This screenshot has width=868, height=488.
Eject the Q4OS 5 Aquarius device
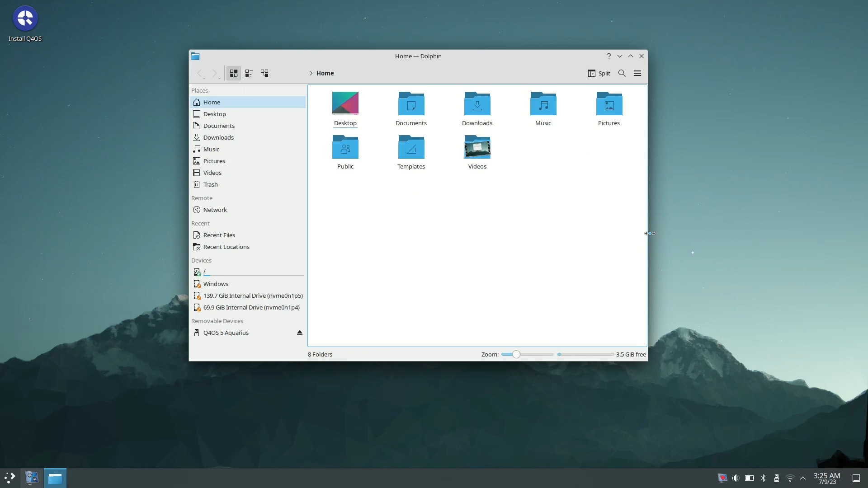(x=299, y=333)
